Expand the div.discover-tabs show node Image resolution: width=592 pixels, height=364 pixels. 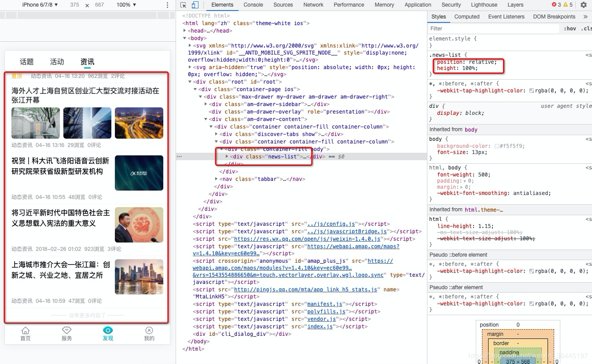217,134
